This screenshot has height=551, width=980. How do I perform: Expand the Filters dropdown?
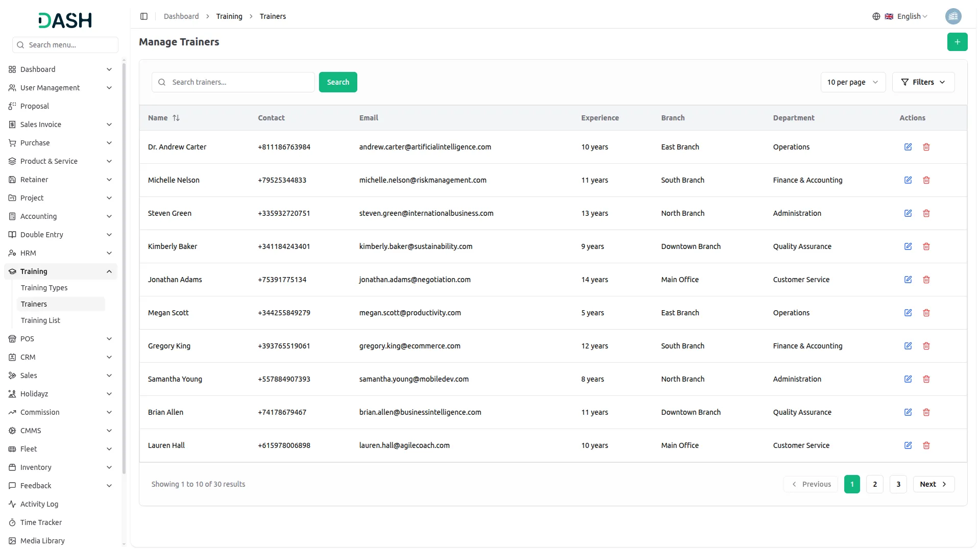(923, 82)
